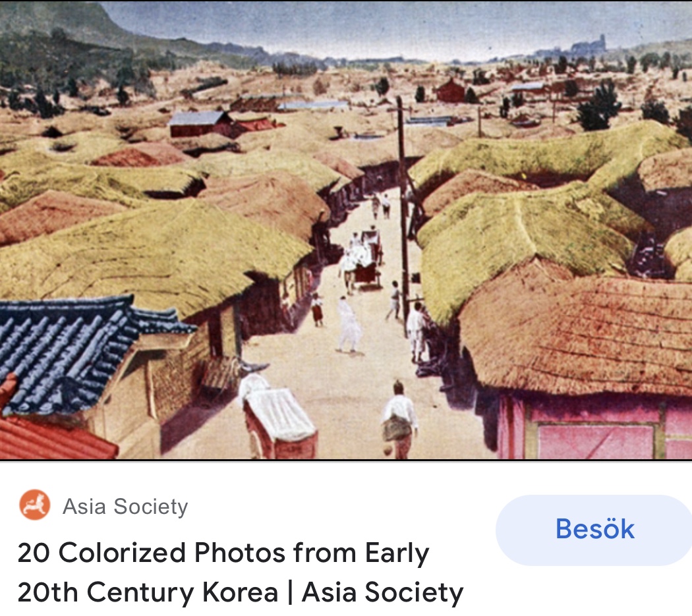Click the orange Asia Society logo icon
Viewport: 692px width, 616px height.
coord(34,505)
